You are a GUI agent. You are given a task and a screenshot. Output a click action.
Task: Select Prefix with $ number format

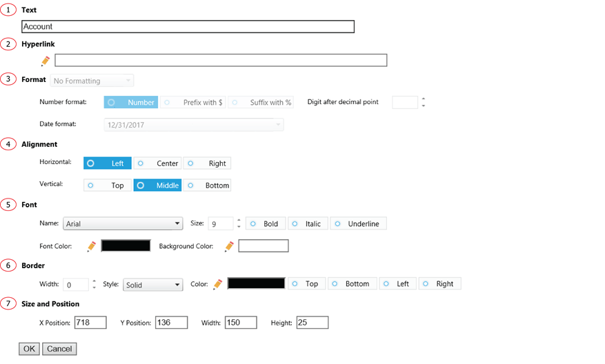(193, 102)
